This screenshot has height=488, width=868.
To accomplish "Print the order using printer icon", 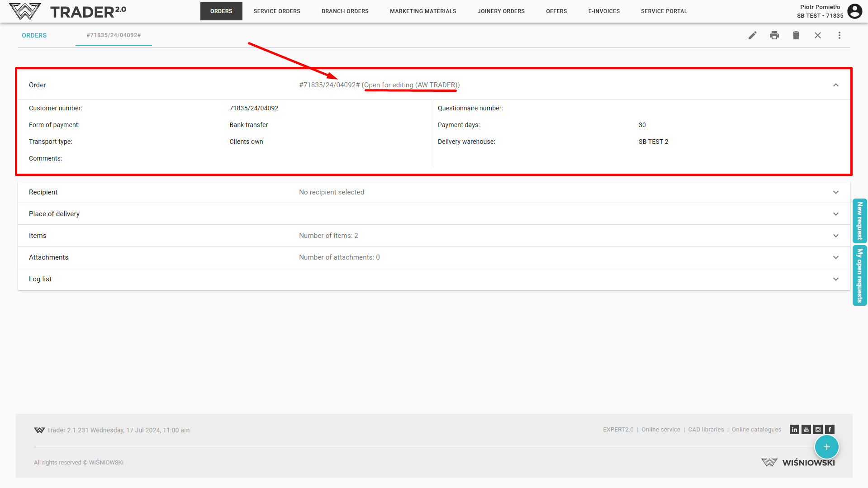I will coord(774,35).
